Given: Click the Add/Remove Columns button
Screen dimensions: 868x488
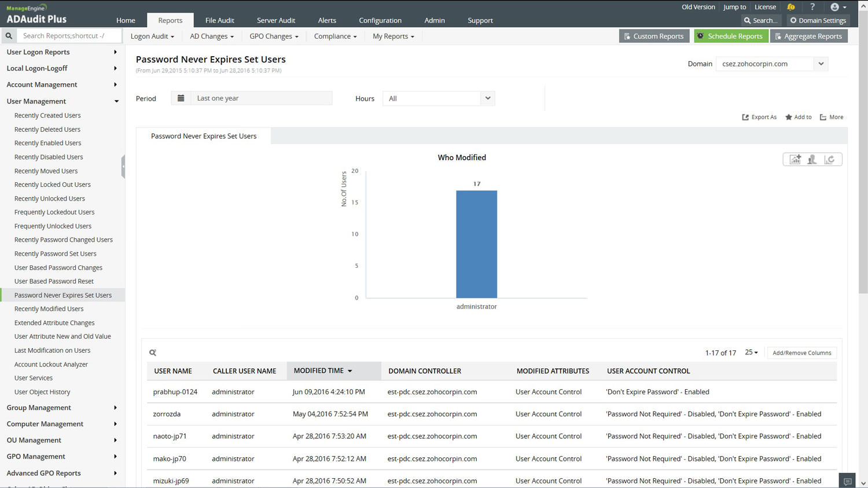Looking at the screenshot, I should pyautogui.click(x=801, y=353).
